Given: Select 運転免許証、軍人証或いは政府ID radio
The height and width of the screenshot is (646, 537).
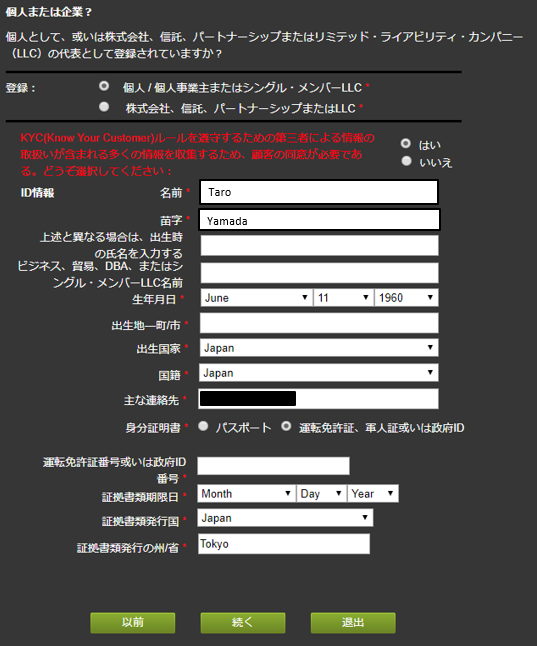Looking at the screenshot, I should point(286,426).
